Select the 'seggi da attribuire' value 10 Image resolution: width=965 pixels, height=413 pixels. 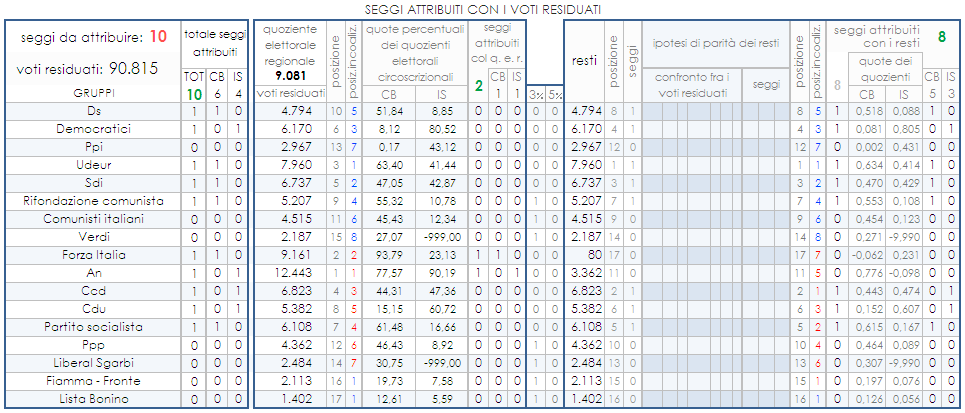tap(159, 37)
